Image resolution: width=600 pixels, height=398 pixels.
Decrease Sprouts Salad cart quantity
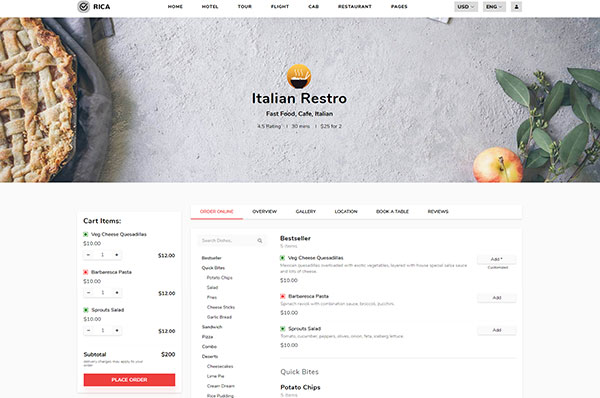88,331
